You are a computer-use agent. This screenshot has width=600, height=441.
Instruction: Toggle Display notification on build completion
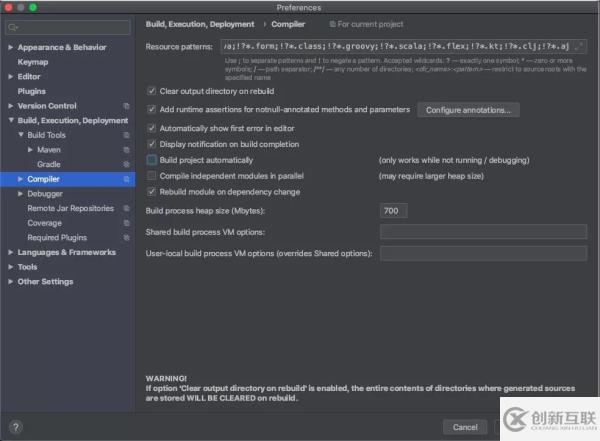tap(152, 144)
